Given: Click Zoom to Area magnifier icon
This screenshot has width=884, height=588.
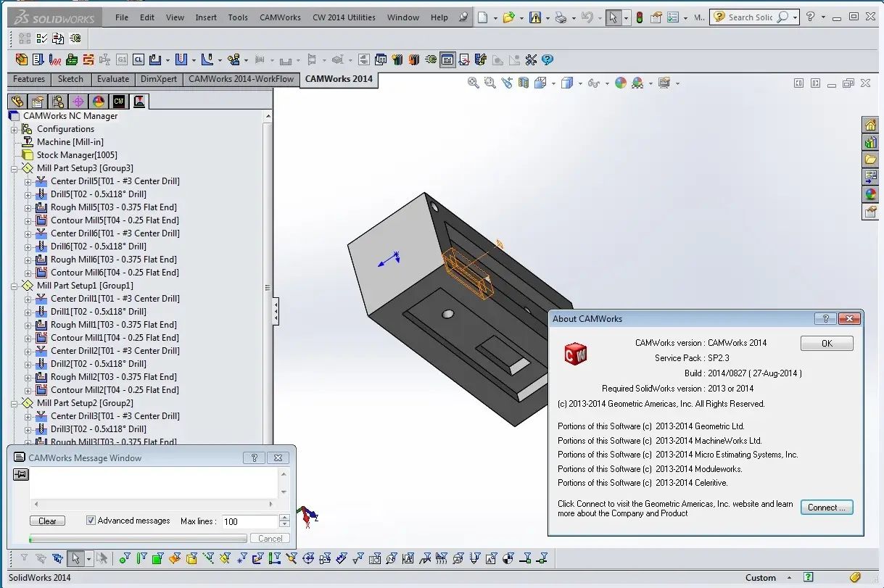Looking at the screenshot, I should (490, 83).
